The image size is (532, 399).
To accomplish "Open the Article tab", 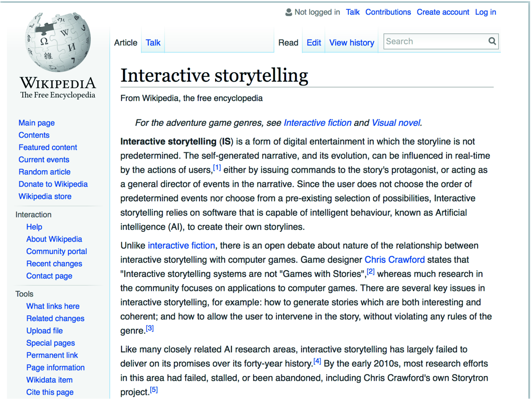I will point(126,43).
